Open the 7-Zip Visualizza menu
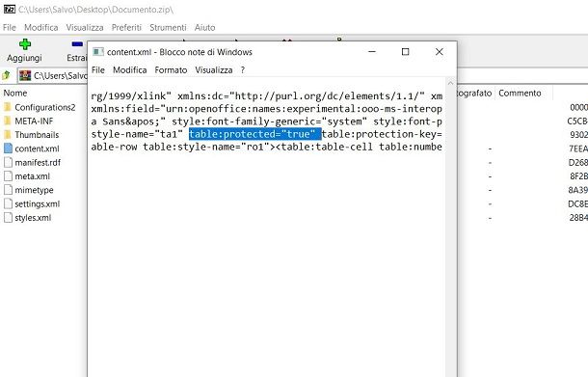Screen dimensions: 588x377 (x=85, y=27)
